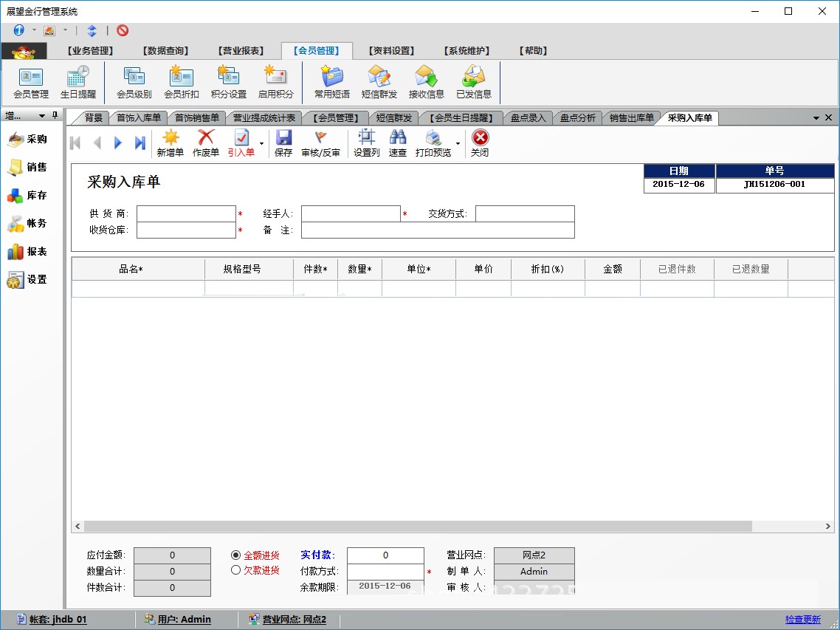Switch to 首饰入库单 document tab
This screenshot has width=840, height=630.
click(139, 118)
